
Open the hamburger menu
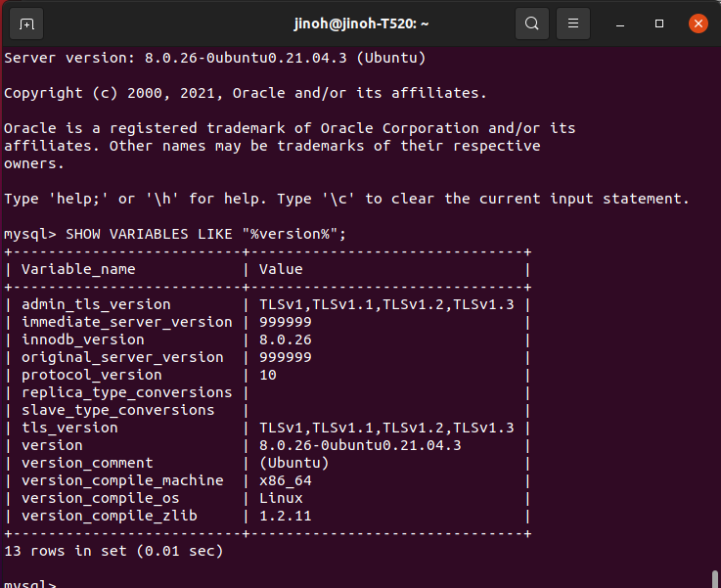573,23
